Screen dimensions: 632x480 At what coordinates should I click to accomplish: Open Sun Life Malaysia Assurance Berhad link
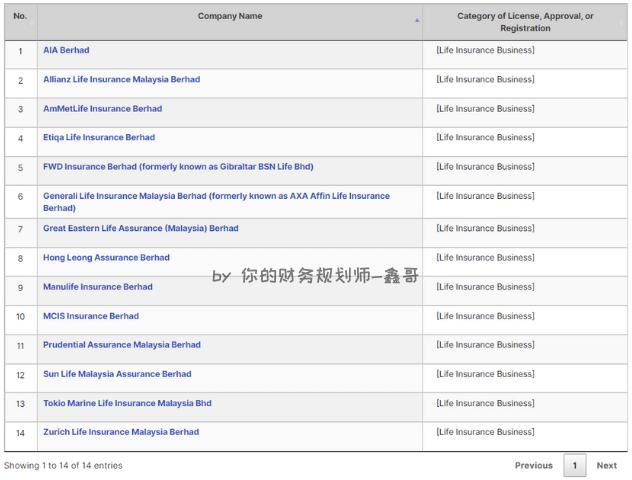pos(117,374)
